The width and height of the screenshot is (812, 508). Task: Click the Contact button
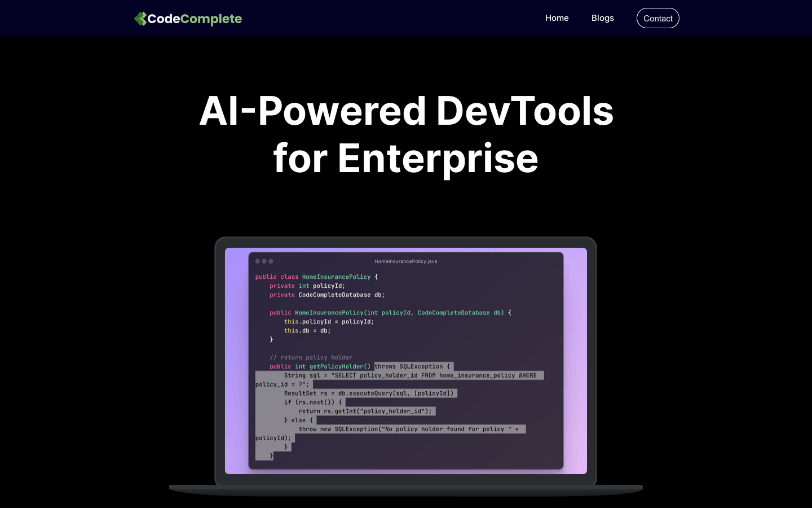pyautogui.click(x=657, y=18)
